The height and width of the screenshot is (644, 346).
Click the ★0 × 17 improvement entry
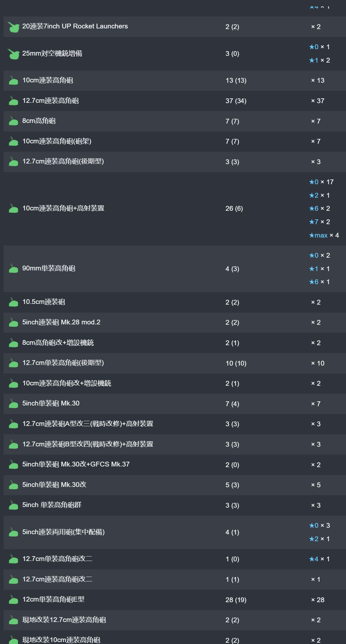coord(321,182)
